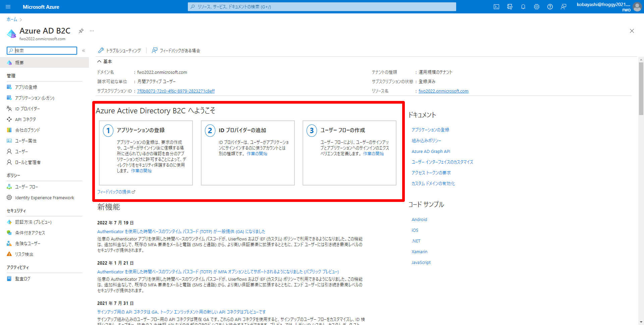644x325 pixels.
Task: Open the サブスクリプション ID link
Action: (176, 91)
